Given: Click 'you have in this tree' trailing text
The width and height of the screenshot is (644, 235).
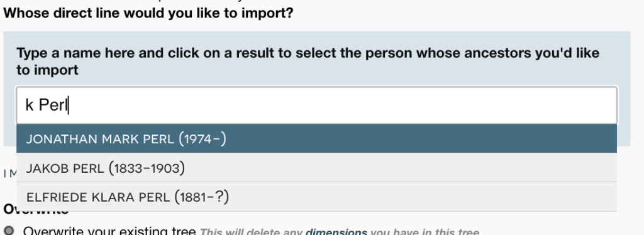Looking at the screenshot, I should 425,232.
